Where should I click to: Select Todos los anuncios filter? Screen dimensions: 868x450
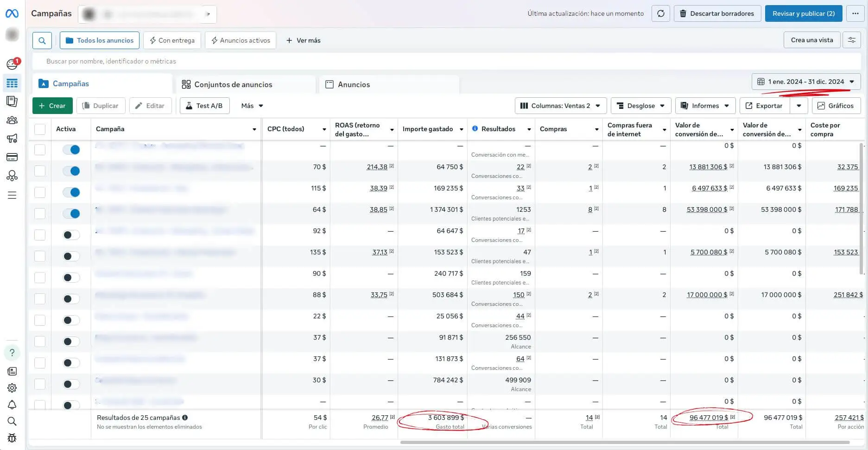coord(100,40)
